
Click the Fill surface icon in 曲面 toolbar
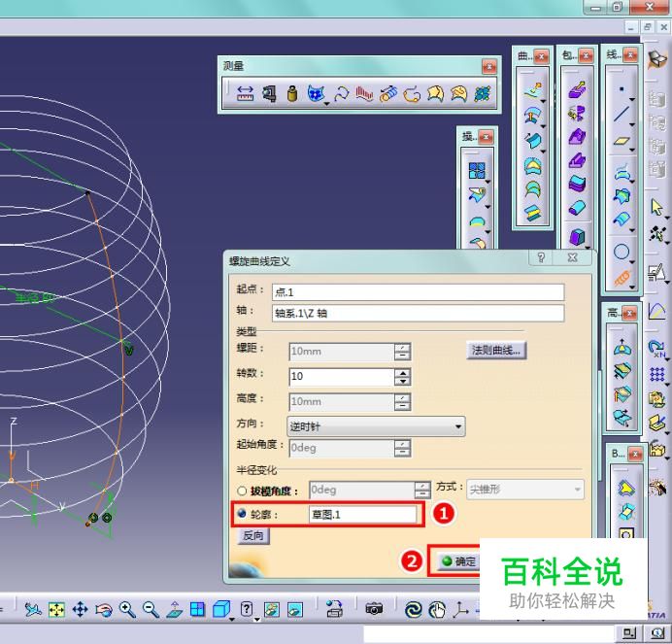[533, 166]
